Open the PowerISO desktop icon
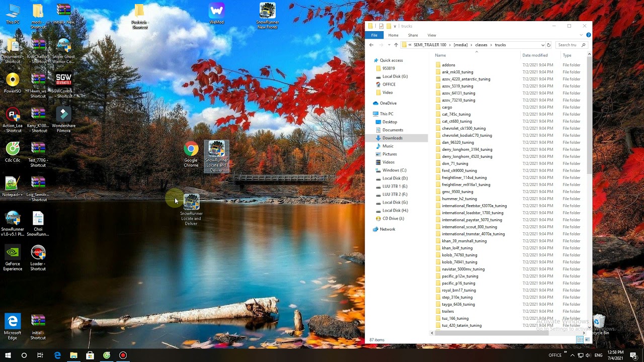 pos(13,83)
